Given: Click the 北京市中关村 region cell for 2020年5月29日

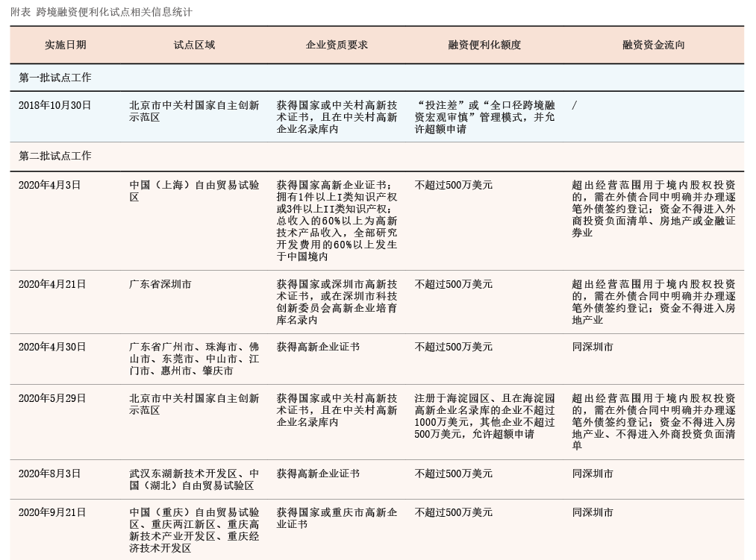Looking at the screenshot, I should pyautogui.click(x=194, y=404).
